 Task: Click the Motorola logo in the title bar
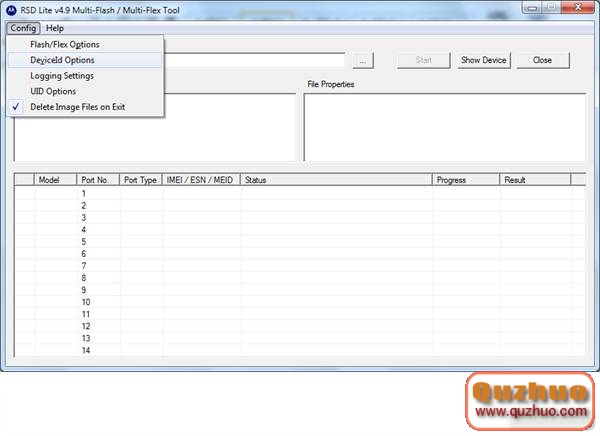click(11, 10)
